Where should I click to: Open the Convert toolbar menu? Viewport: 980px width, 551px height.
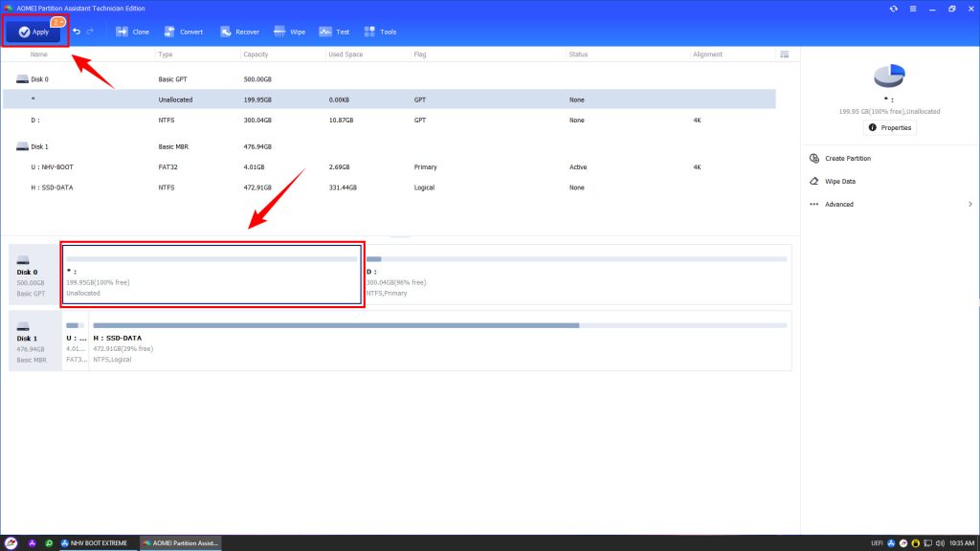[x=183, y=32]
